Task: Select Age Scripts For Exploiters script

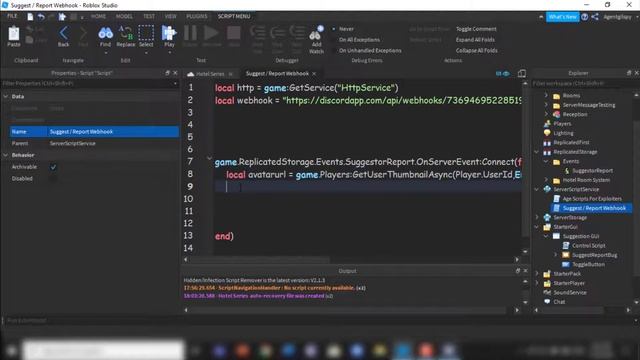Action: (x=591, y=199)
